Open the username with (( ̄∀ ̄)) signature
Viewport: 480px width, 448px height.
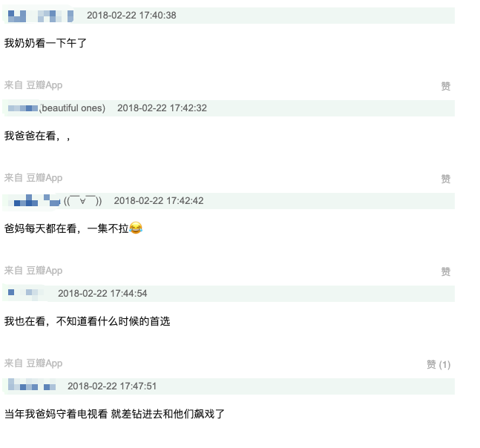click(55, 201)
